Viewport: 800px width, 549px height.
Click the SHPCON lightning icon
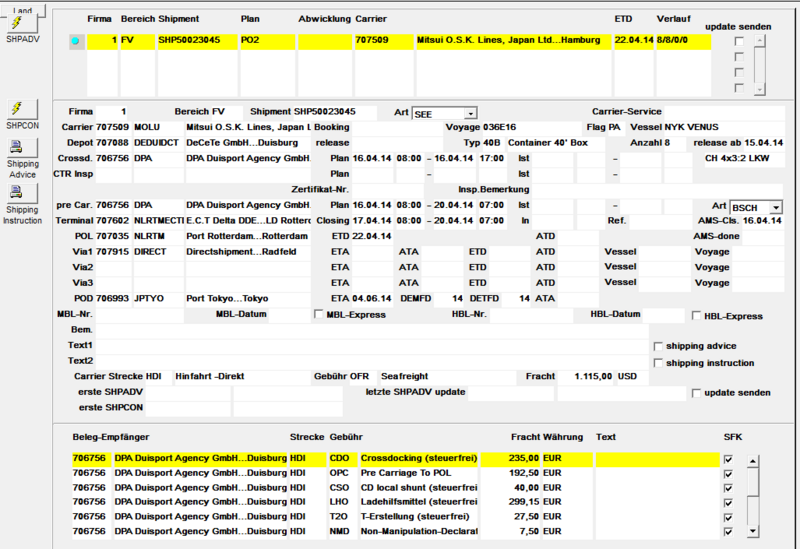point(22,109)
